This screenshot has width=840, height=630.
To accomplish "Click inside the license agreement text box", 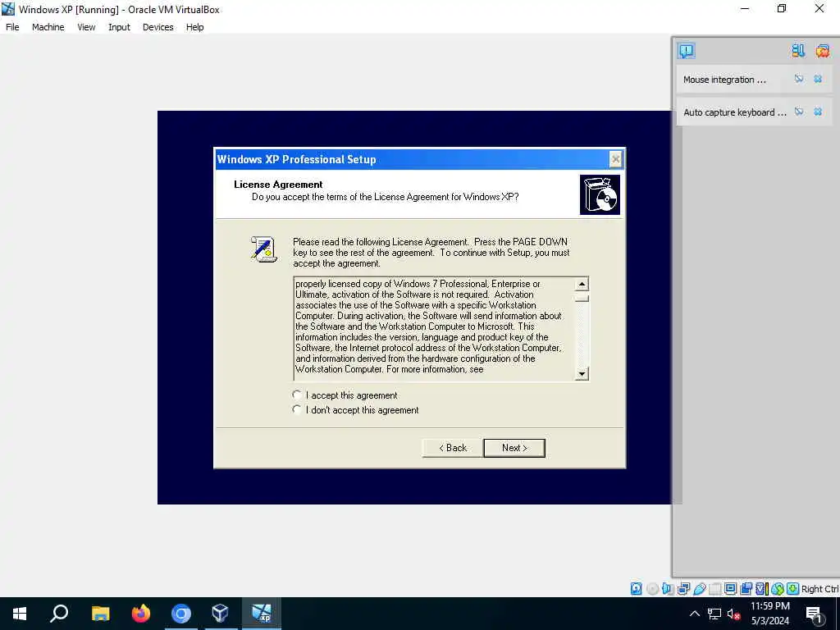I will pyautogui.click(x=435, y=329).
